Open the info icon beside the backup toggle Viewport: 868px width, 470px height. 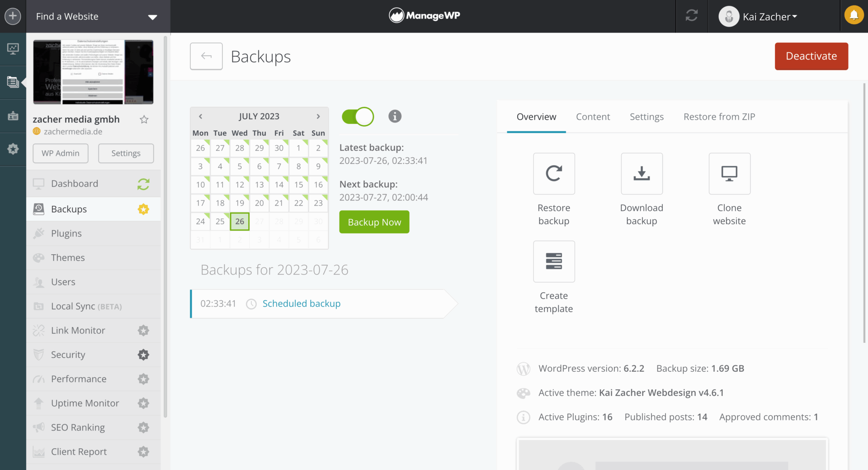click(x=394, y=116)
